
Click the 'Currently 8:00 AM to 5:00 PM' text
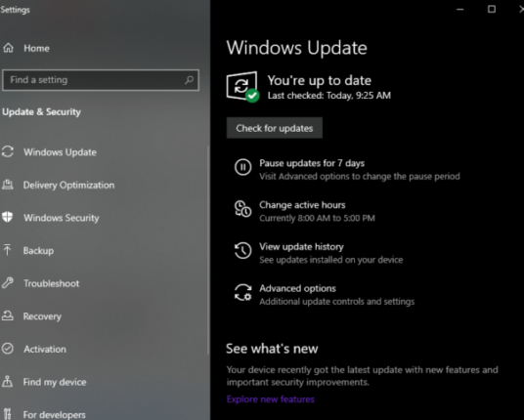pyautogui.click(x=317, y=218)
